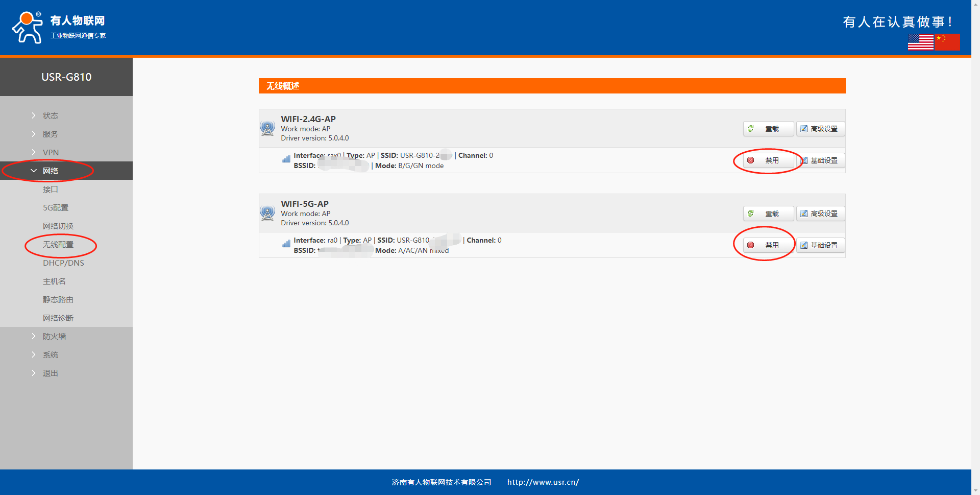Disable the 5G wireless network (禁用)

pos(768,245)
